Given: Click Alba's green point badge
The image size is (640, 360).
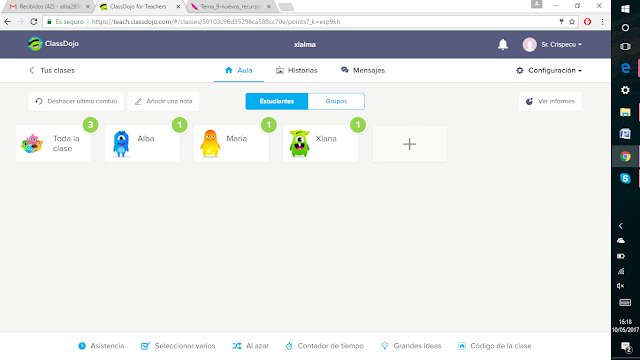Looking at the screenshot, I should coord(180,125).
